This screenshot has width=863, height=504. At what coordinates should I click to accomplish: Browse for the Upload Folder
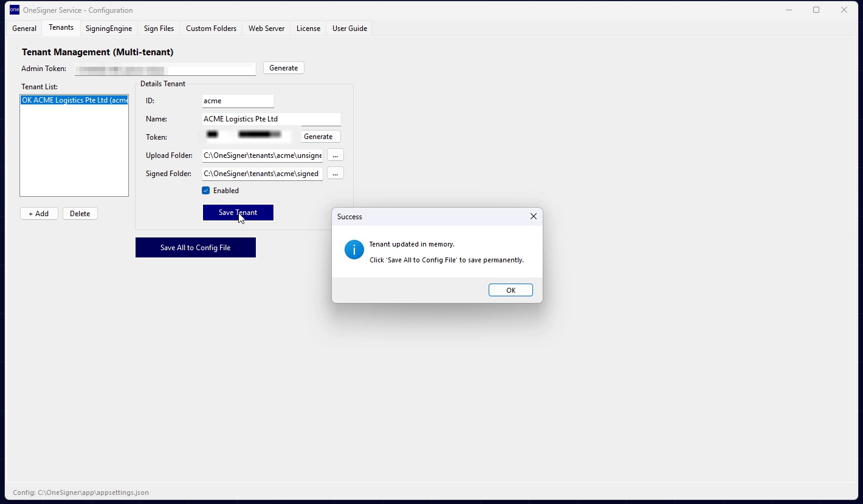(x=335, y=155)
